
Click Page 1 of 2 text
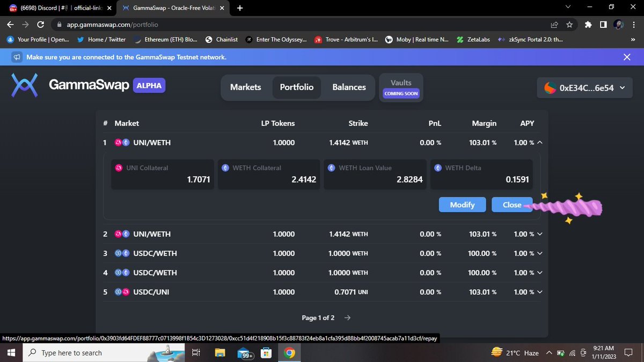tap(318, 317)
